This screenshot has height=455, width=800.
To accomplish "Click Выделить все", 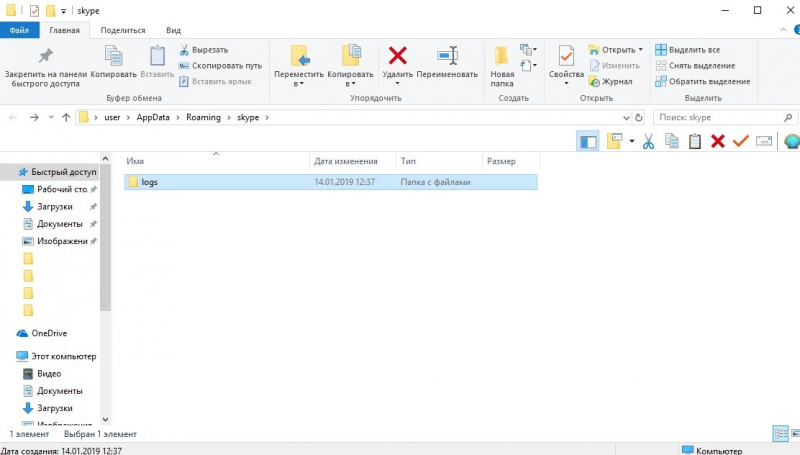I will pyautogui.click(x=688, y=50).
